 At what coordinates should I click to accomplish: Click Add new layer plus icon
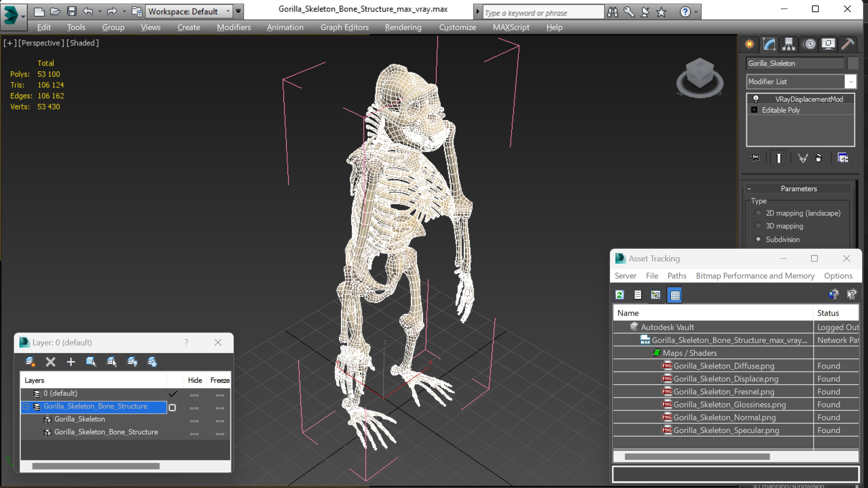pos(70,362)
